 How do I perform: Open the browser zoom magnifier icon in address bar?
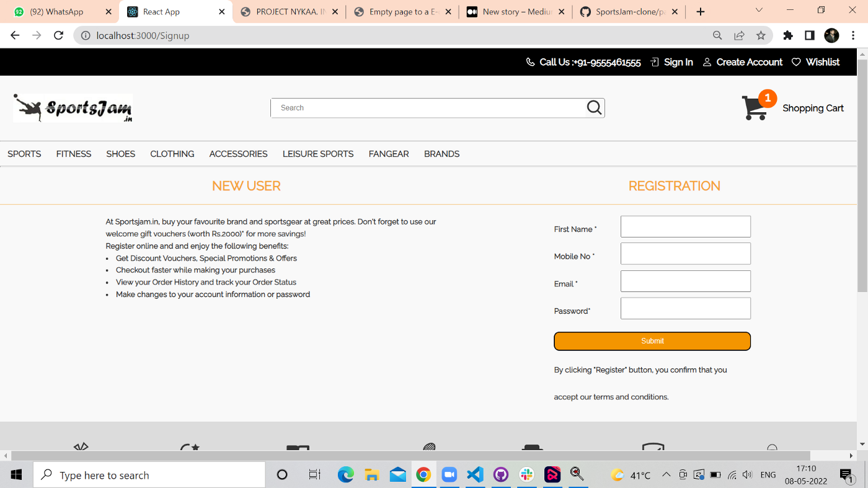tap(717, 35)
